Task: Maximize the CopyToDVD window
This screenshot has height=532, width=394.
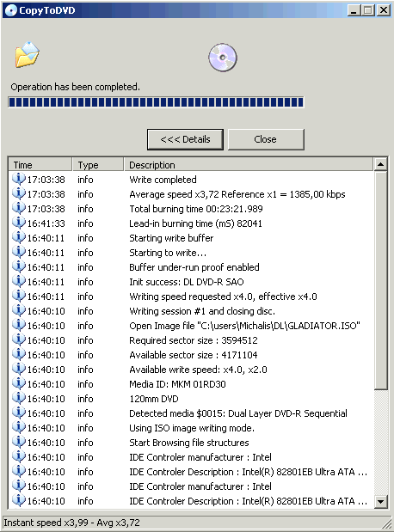Action: [x=368, y=10]
